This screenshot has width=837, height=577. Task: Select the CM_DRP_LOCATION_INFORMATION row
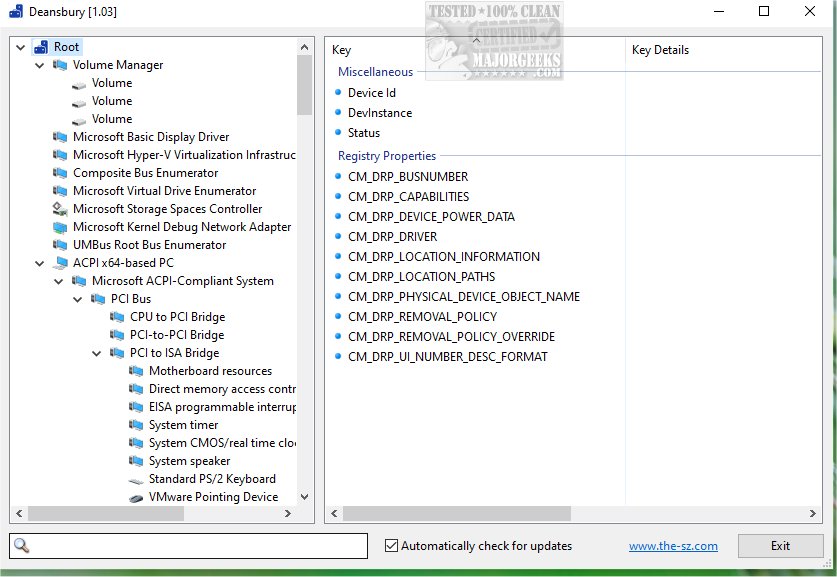pos(444,257)
